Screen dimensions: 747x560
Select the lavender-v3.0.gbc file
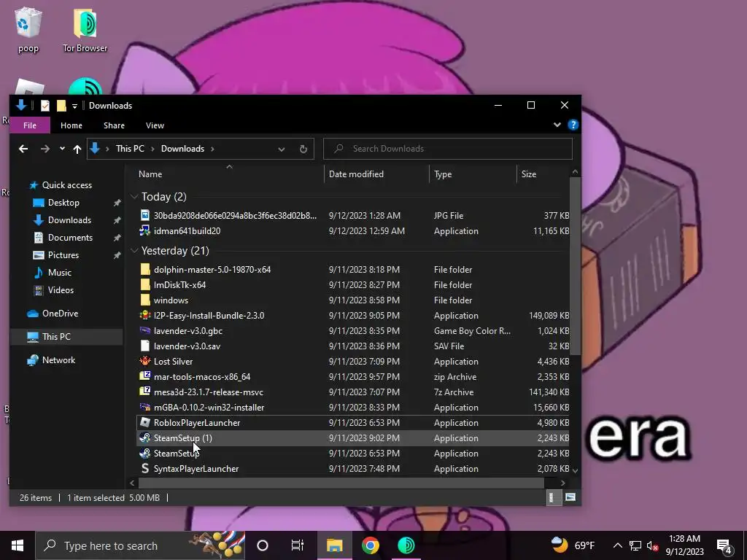click(353, 331)
